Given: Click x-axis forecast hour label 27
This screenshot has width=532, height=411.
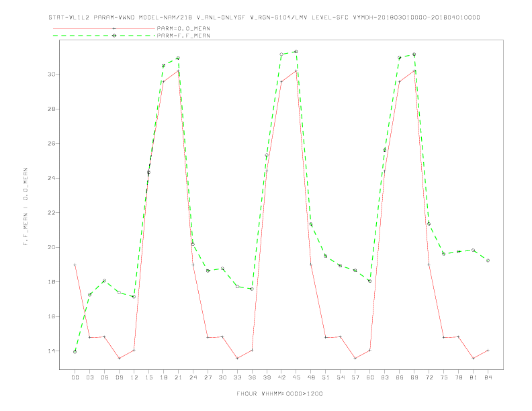Looking at the screenshot, I should (208, 377).
